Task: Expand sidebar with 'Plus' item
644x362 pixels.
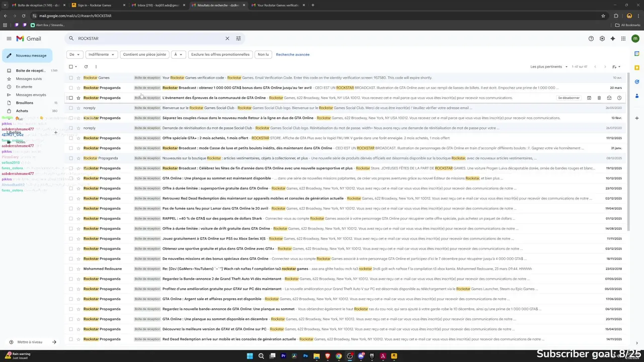Action: tap(19, 119)
